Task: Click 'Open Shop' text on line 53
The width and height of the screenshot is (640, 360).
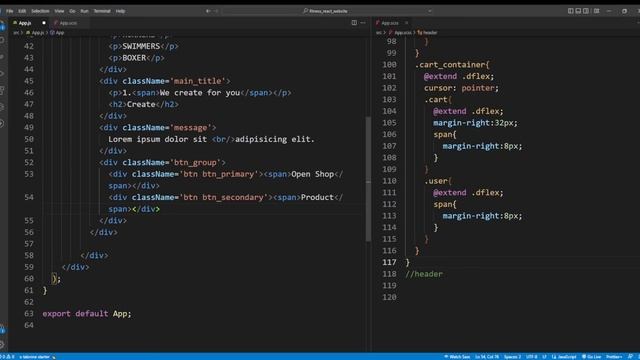Action: click(313, 174)
